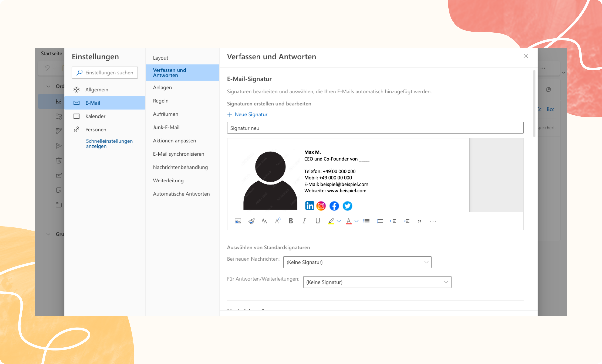602x364 pixels.
Task: Open 'Für Antworten/Weiterleitungen' signature dropdown
Action: coord(377,282)
